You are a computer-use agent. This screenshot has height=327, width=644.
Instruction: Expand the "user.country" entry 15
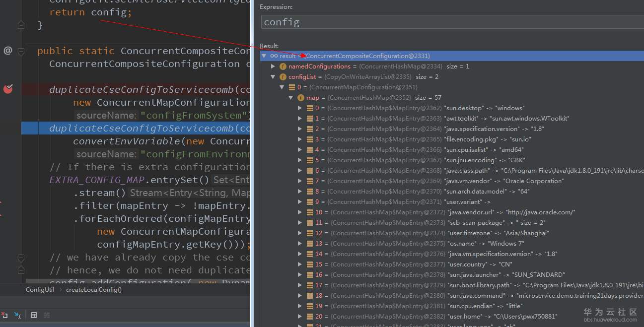pos(300,264)
